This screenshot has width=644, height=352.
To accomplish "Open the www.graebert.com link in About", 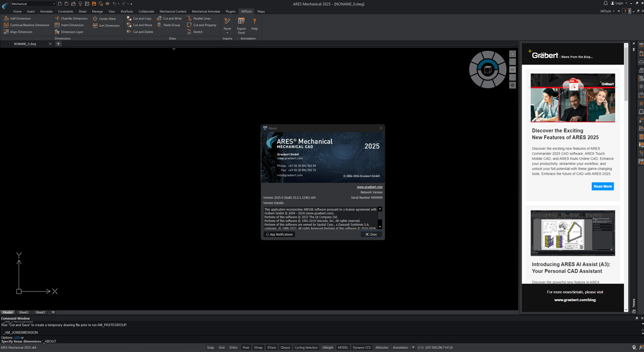I will [x=370, y=187].
